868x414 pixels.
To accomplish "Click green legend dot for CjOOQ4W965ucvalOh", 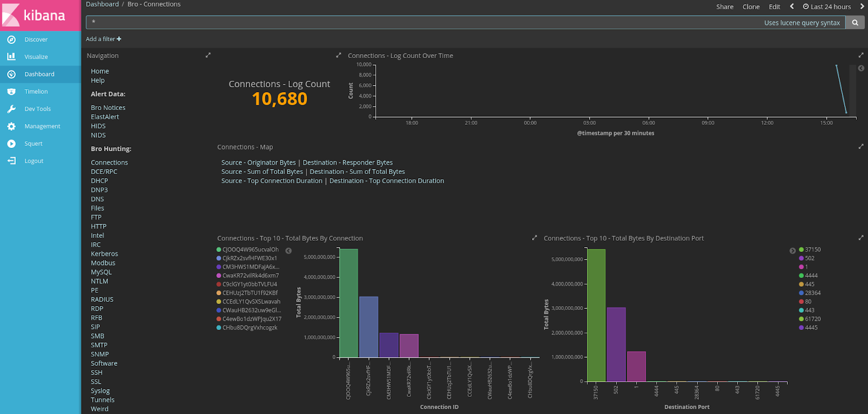I will (x=219, y=250).
